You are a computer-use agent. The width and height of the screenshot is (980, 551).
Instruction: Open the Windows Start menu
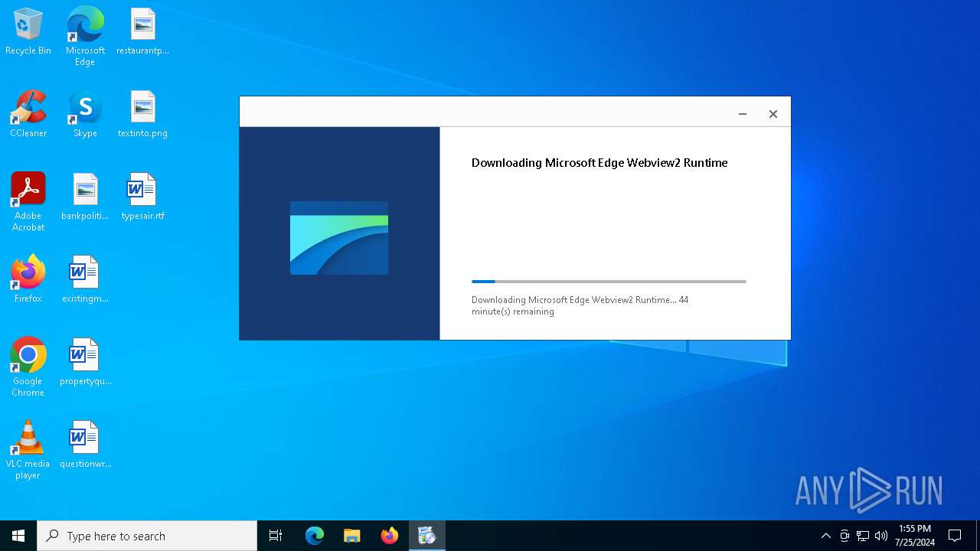click(x=18, y=536)
